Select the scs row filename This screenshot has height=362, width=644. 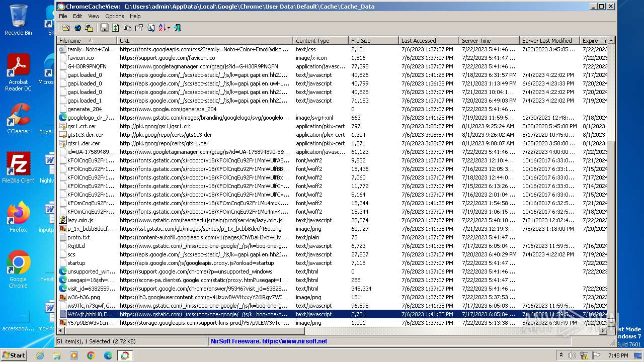[x=71, y=254]
